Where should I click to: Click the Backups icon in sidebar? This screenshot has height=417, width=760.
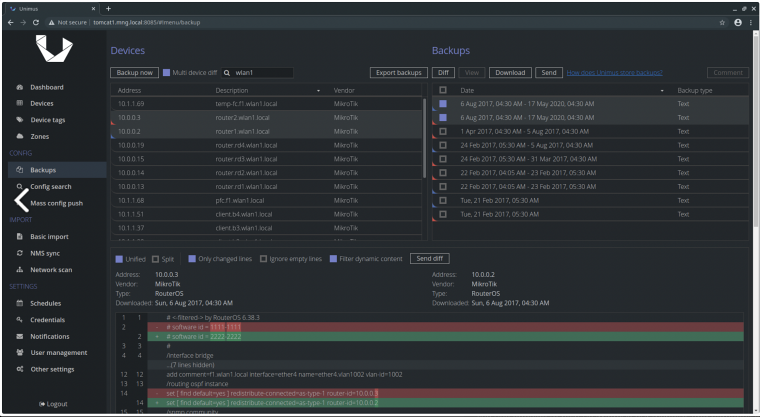[x=20, y=170]
